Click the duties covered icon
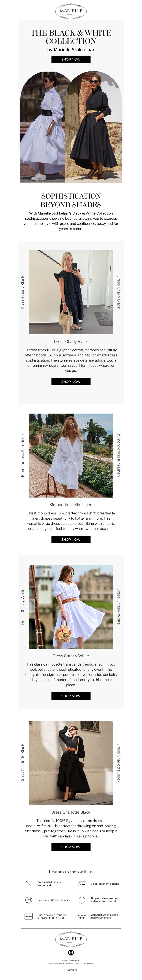 29,916
